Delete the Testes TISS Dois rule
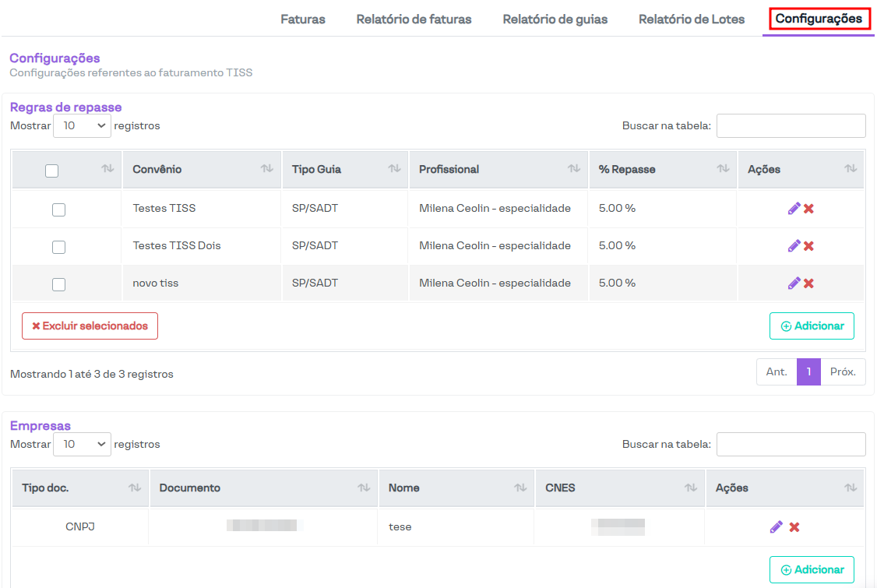 point(809,246)
